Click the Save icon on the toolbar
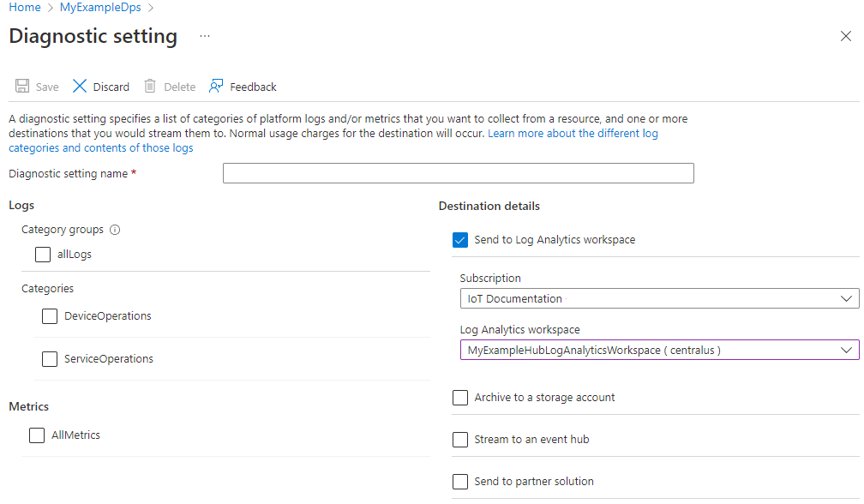The height and width of the screenshot is (504, 864). (x=21, y=86)
